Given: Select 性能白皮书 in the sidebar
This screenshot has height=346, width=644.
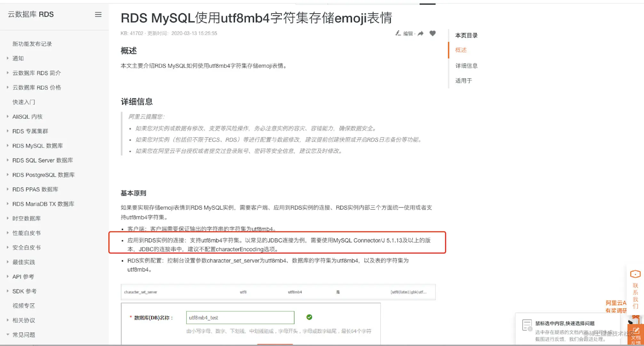Looking at the screenshot, I should 27,233.
